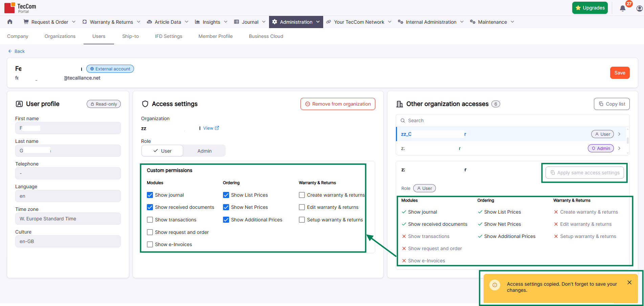Switch to the Company tab
The image size is (644, 306).
click(x=18, y=36)
